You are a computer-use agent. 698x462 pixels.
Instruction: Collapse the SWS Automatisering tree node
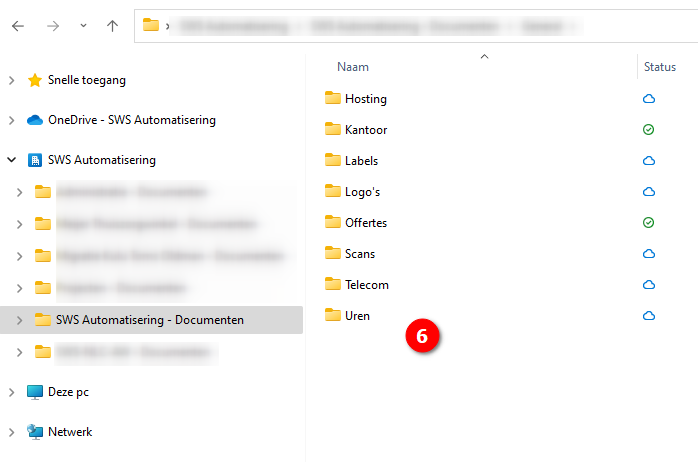click(11, 160)
